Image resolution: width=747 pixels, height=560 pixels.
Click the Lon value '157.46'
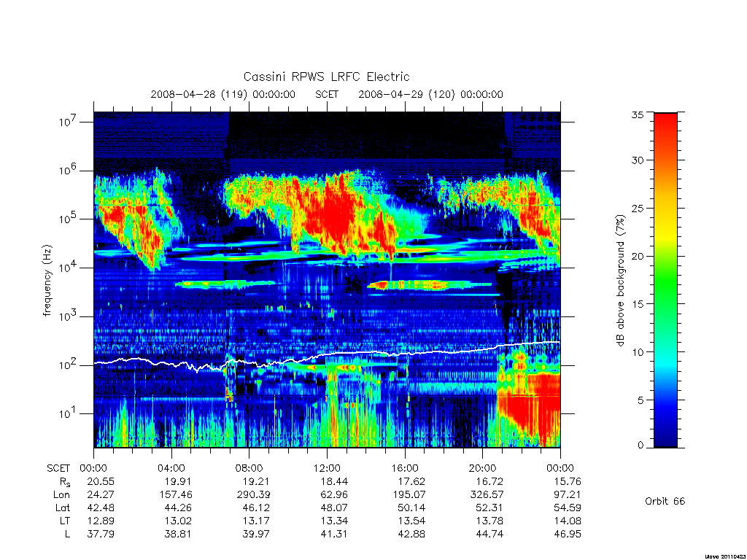175,494
